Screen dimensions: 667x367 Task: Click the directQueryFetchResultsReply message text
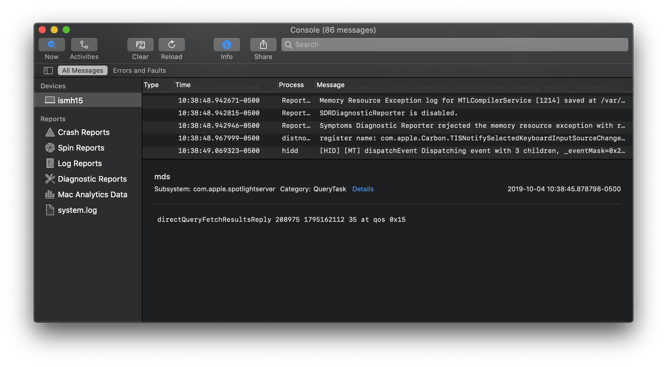click(x=281, y=219)
